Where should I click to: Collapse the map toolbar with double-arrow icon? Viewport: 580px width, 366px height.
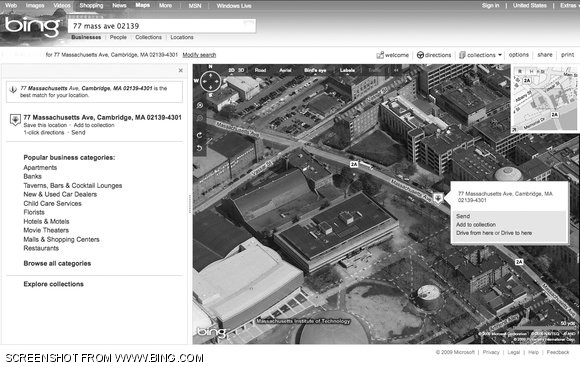(396, 70)
